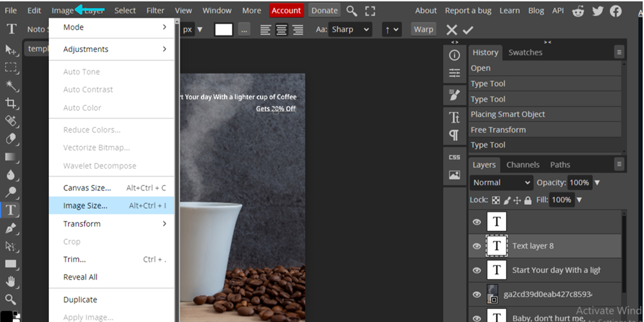Confirm text editing with checkmark icon
The height and width of the screenshot is (322, 644).
468,30
